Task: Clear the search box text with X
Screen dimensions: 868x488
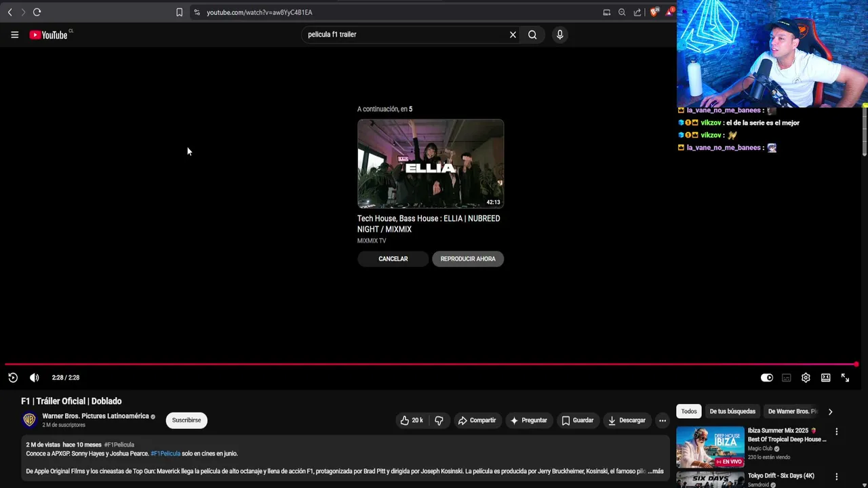Action: click(x=513, y=35)
